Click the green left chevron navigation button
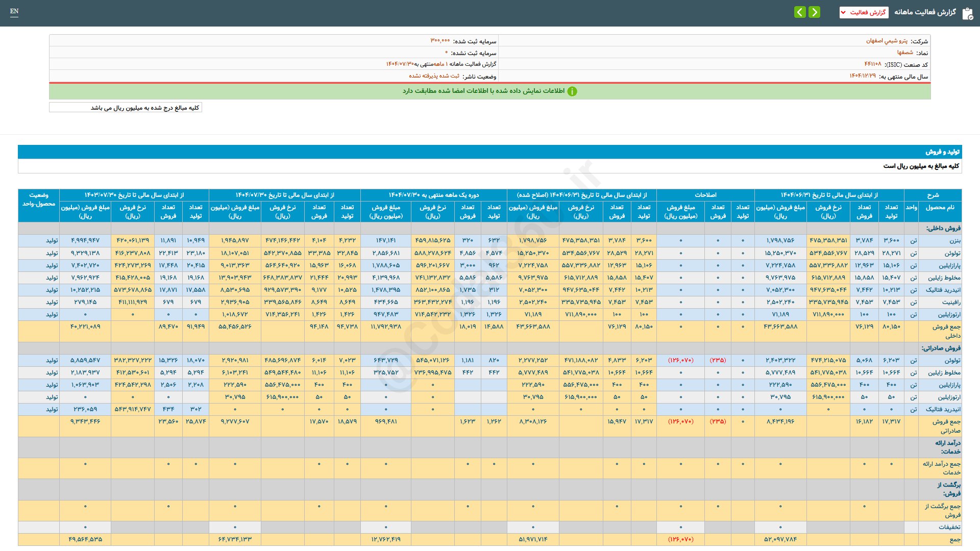The image size is (980, 551). (800, 12)
